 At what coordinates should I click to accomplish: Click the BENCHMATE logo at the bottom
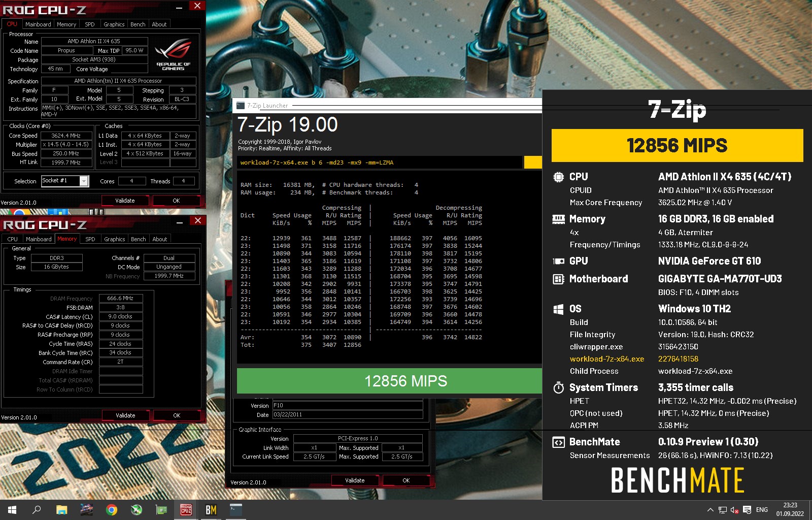point(677,480)
